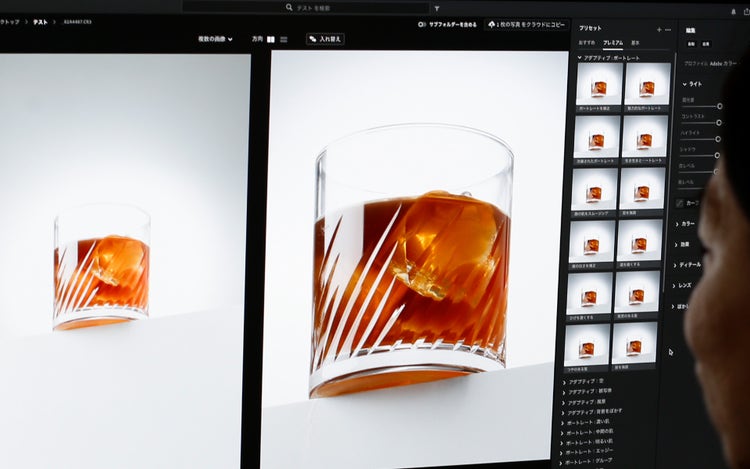Screen dimensions: 750x469
Task: Expand the ディテール section
Action: 675,265
